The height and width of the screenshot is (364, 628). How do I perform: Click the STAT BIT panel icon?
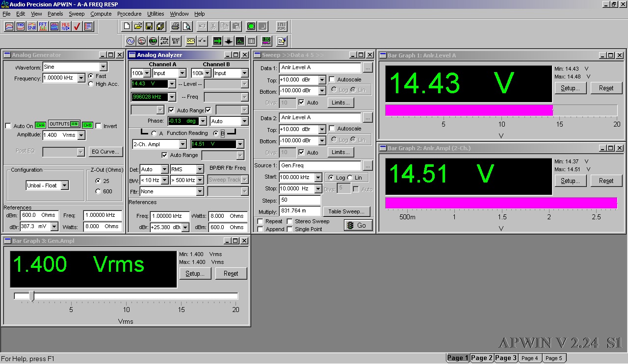tap(176, 41)
